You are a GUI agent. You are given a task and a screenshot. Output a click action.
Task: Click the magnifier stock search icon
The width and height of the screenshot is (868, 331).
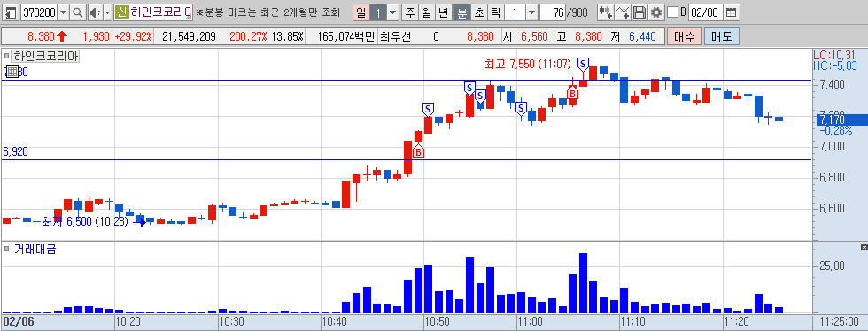[78, 12]
